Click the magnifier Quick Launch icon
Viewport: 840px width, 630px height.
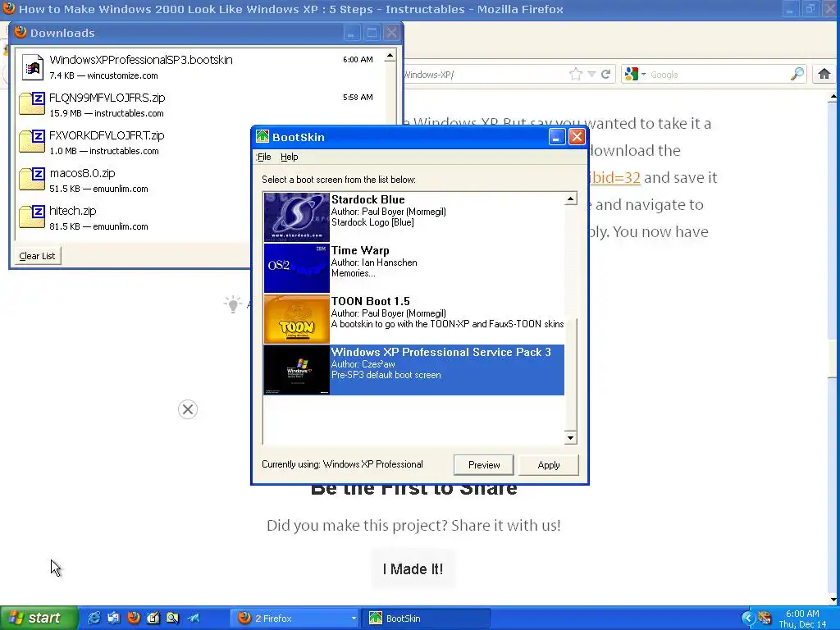click(172, 619)
